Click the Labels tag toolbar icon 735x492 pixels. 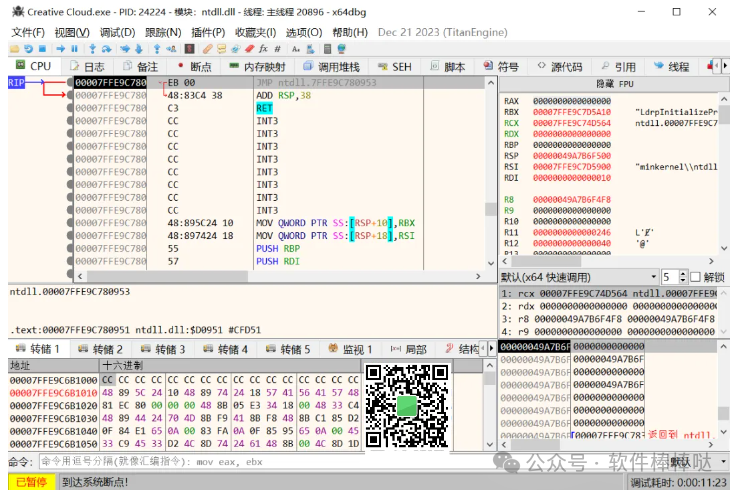pyautogui.click(x=235, y=49)
